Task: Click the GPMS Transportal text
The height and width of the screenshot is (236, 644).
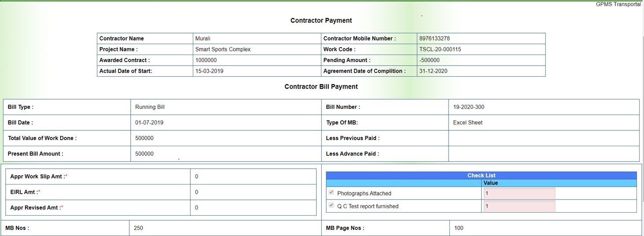Action: pyautogui.click(x=618, y=4)
